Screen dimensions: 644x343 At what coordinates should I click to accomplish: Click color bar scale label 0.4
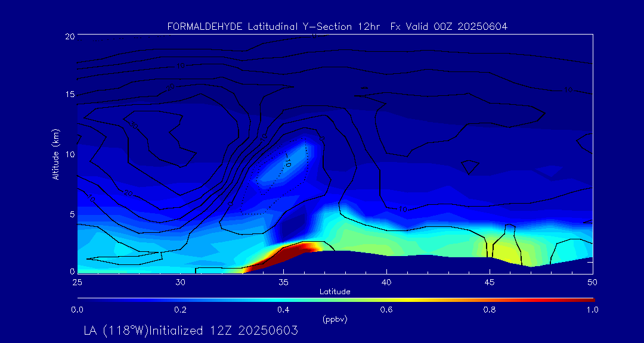283,310
